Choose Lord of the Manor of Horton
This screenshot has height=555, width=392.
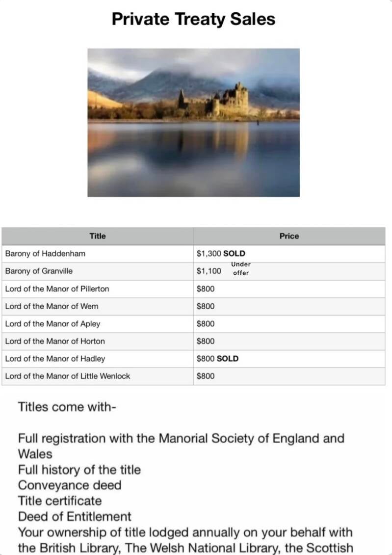click(x=55, y=341)
